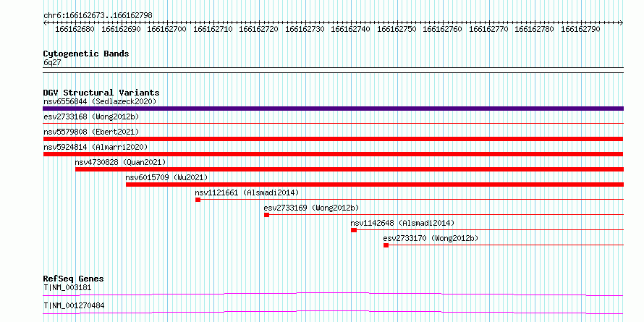Open variant label nsv6015709 (Wu2021)

tap(166, 177)
